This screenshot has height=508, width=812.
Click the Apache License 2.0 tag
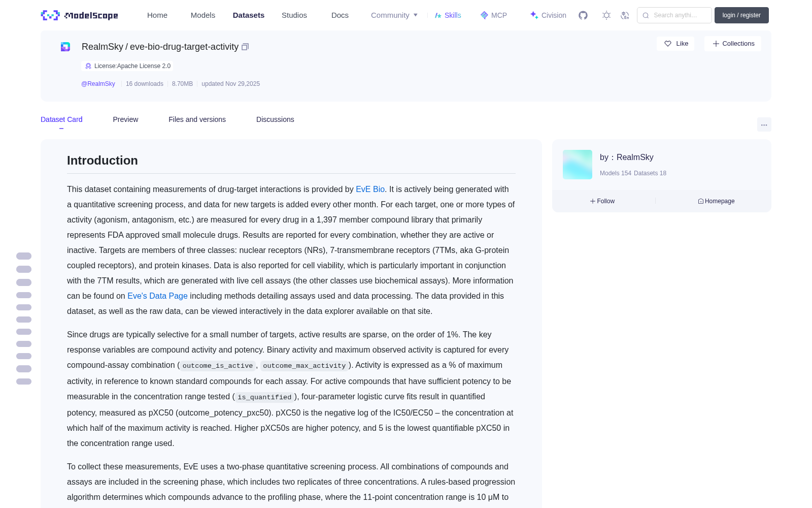pyautogui.click(x=127, y=66)
